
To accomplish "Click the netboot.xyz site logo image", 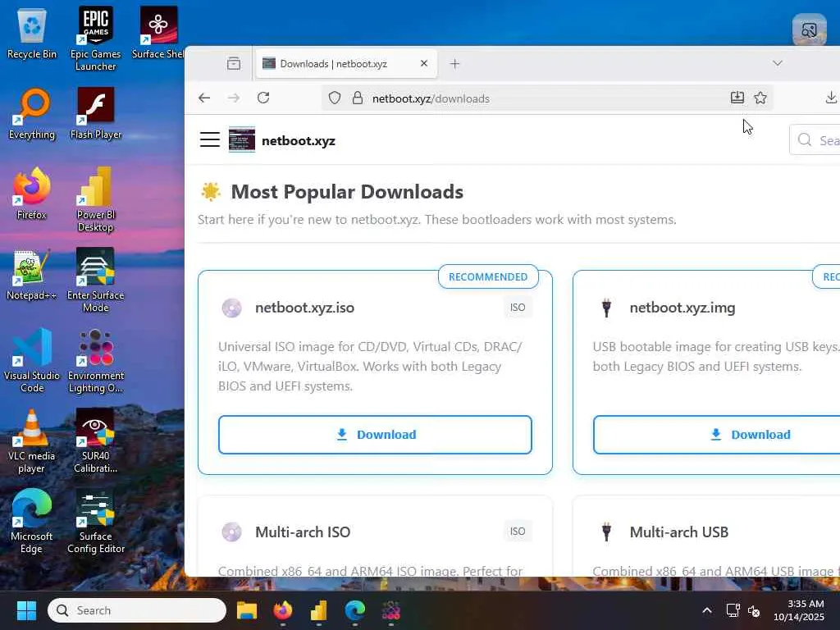I will 242,139.
